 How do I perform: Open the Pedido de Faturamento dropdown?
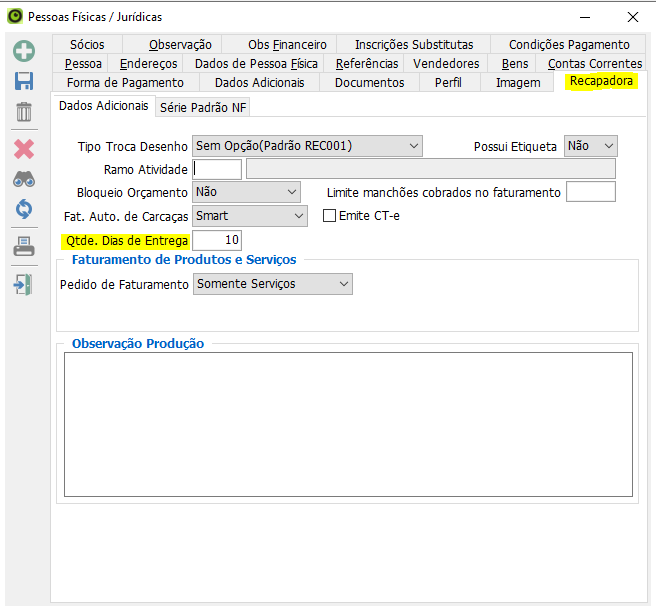coord(273,284)
